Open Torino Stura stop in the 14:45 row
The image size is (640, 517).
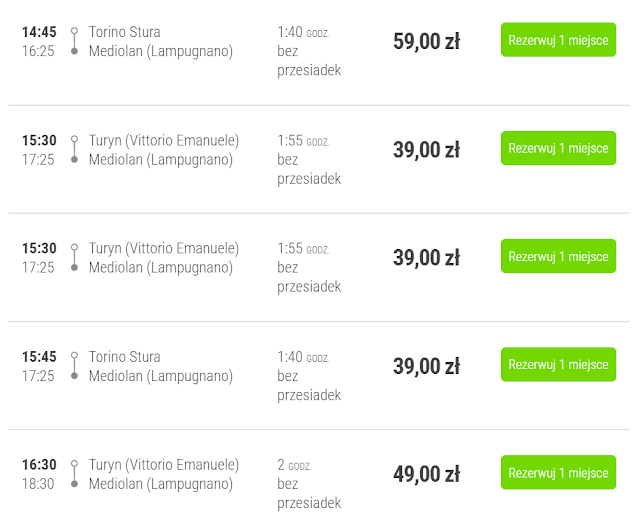point(124,32)
